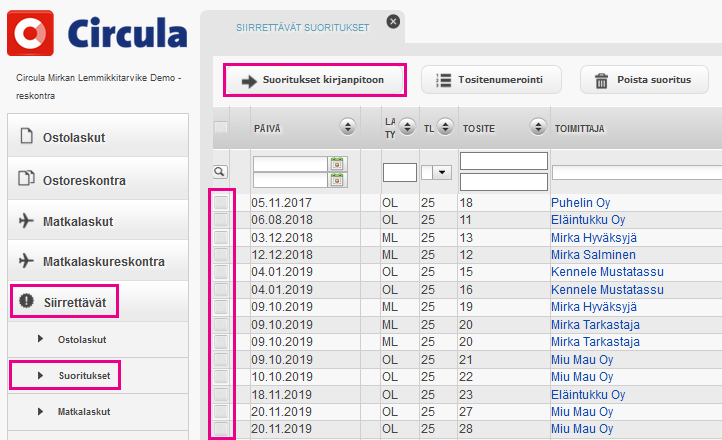Click the Circula logo icon
This screenshot has height=440, width=722.
tap(31, 34)
